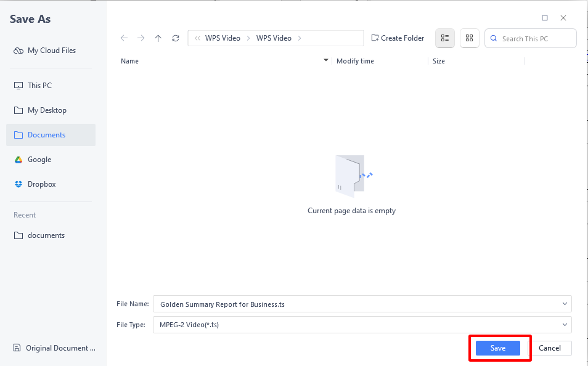Viewport: 588px width, 366px height.
Task: Create a new folder
Action: (x=398, y=38)
